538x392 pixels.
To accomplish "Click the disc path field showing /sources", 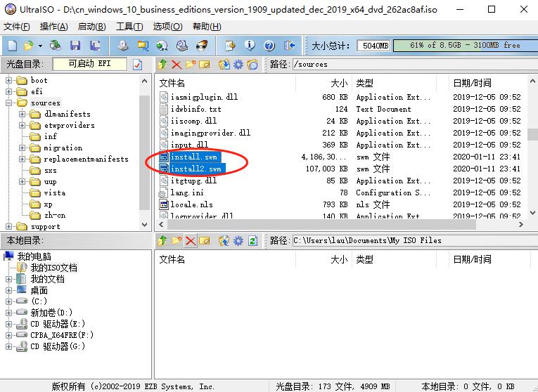I will tap(415, 64).
